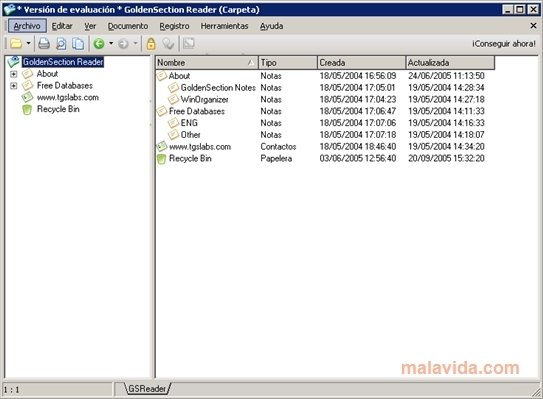Click the Contactos type cell
Viewport: 543px width, 399px height.
(x=278, y=147)
